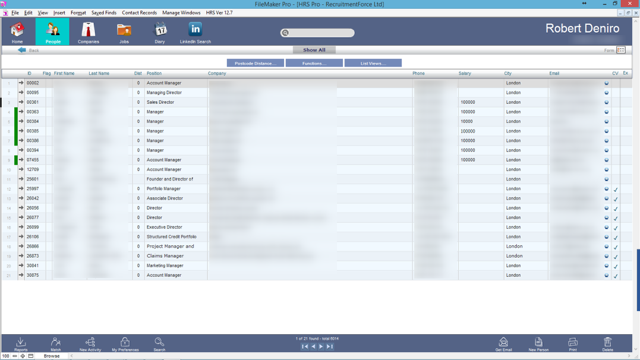Toggle the checkmark for record 30841
The width and height of the screenshot is (640, 360).
click(616, 266)
